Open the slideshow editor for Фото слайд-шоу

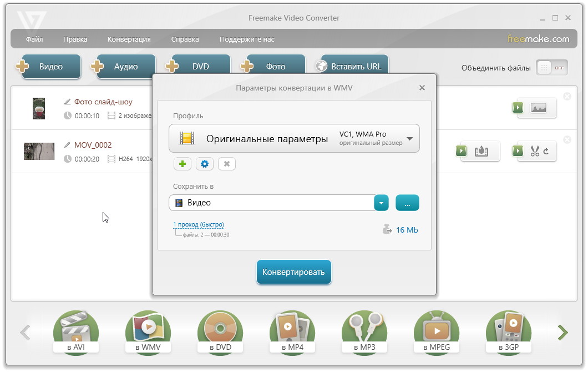point(534,108)
